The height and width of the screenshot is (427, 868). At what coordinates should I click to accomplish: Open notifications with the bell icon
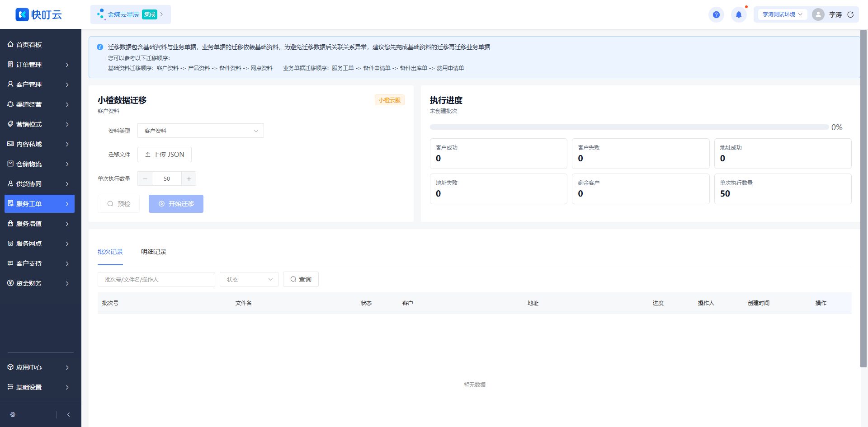739,14
